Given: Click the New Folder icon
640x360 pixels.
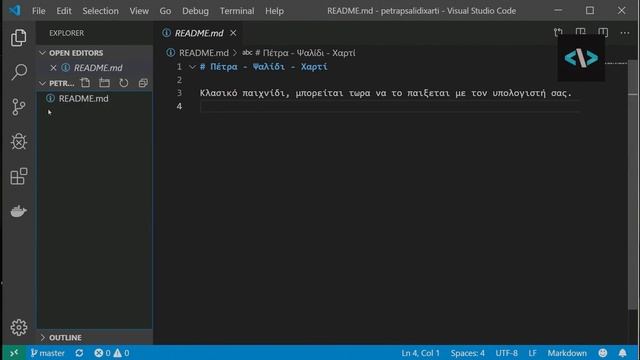Looking at the screenshot, I should pyautogui.click(x=104, y=83).
